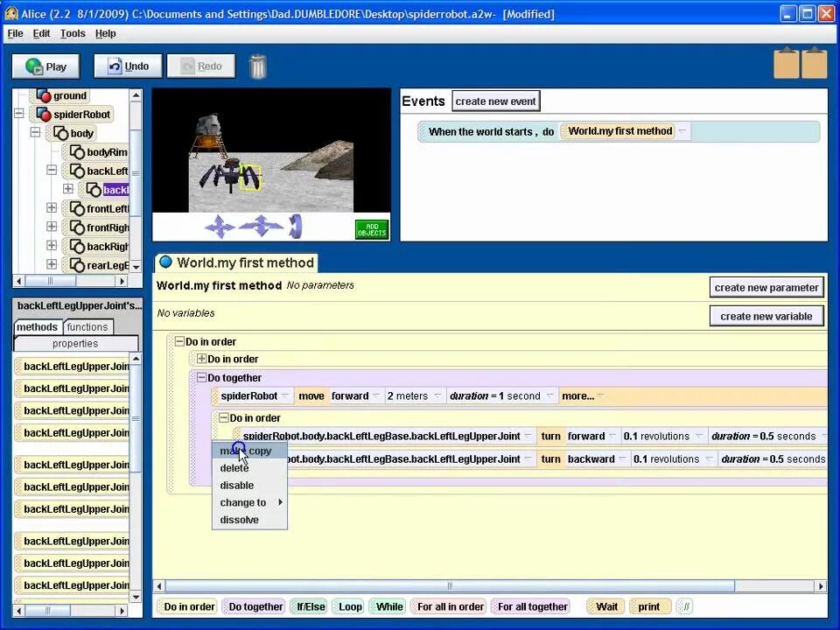Expand the backRight leg node
The image size is (840, 630).
[x=52, y=245]
